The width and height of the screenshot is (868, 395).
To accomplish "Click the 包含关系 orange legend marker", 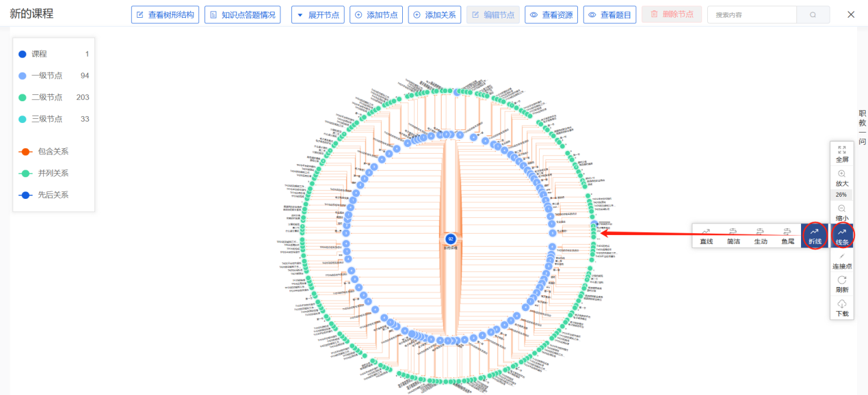I will pos(25,152).
